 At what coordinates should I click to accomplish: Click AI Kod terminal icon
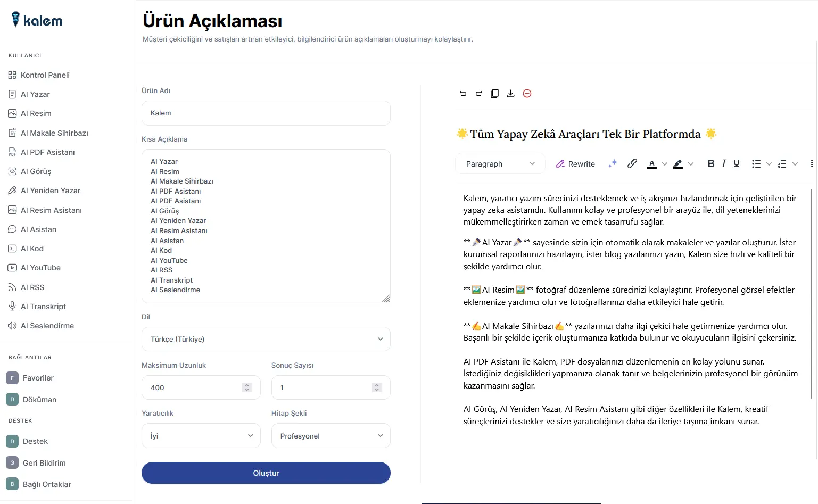click(12, 249)
